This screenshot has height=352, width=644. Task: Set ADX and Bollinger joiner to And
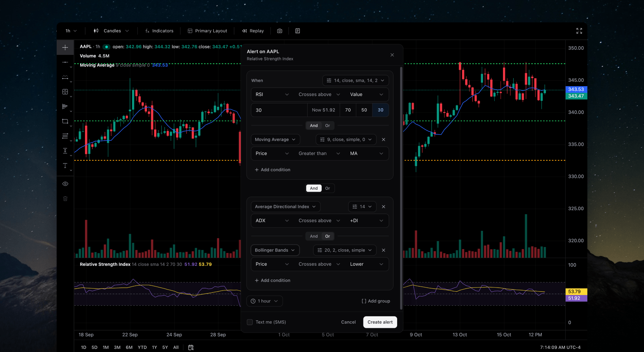[x=314, y=236]
